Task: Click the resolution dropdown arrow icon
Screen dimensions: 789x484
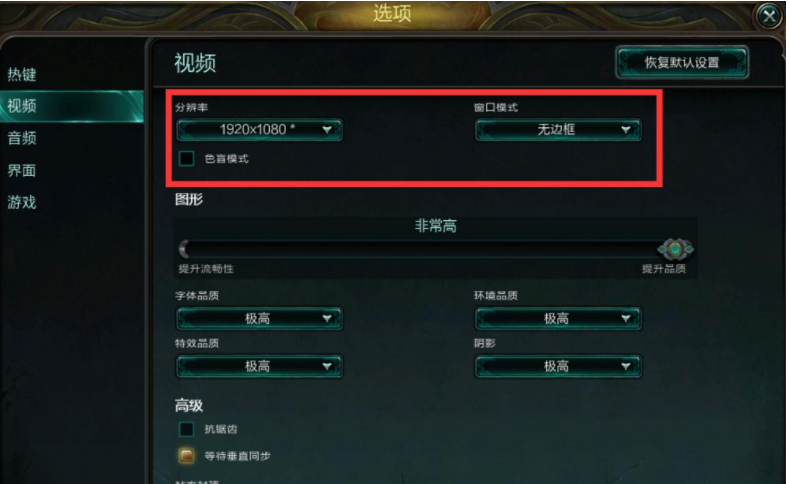Action: (327, 130)
